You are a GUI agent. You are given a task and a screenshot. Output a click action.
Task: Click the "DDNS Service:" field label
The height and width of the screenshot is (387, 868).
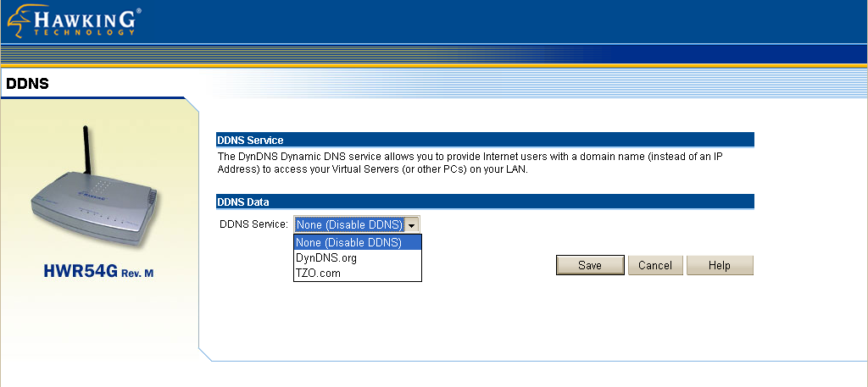point(254,224)
